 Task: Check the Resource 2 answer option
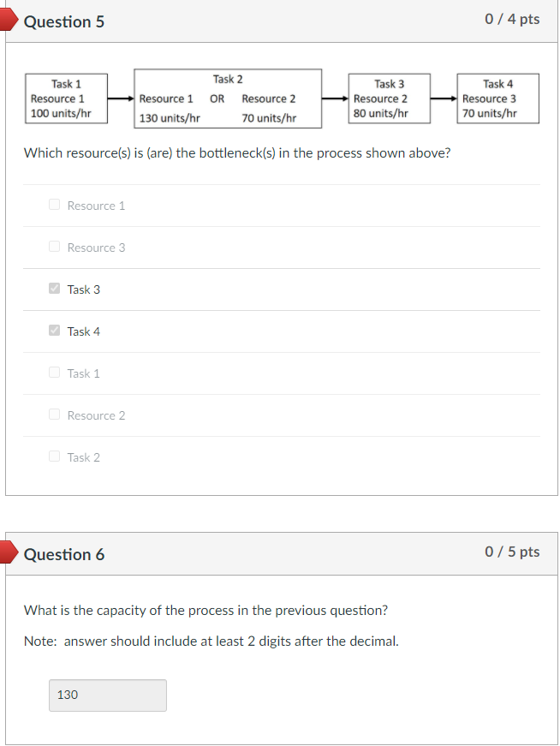[53, 415]
